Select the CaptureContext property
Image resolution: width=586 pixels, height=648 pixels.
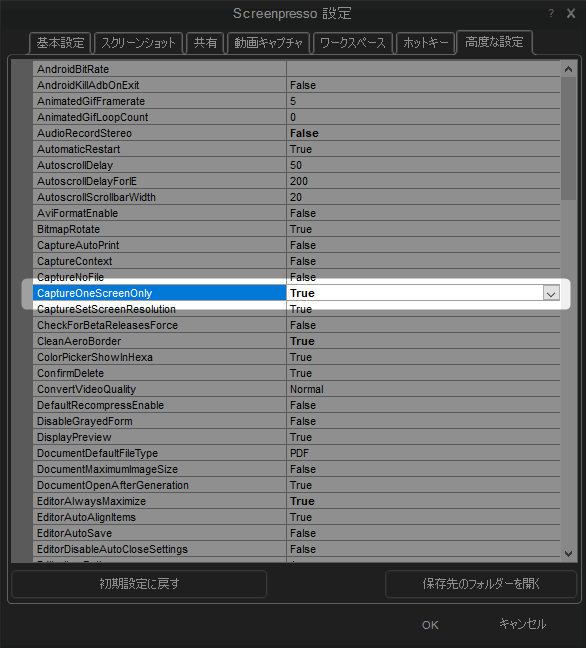[x=159, y=261]
